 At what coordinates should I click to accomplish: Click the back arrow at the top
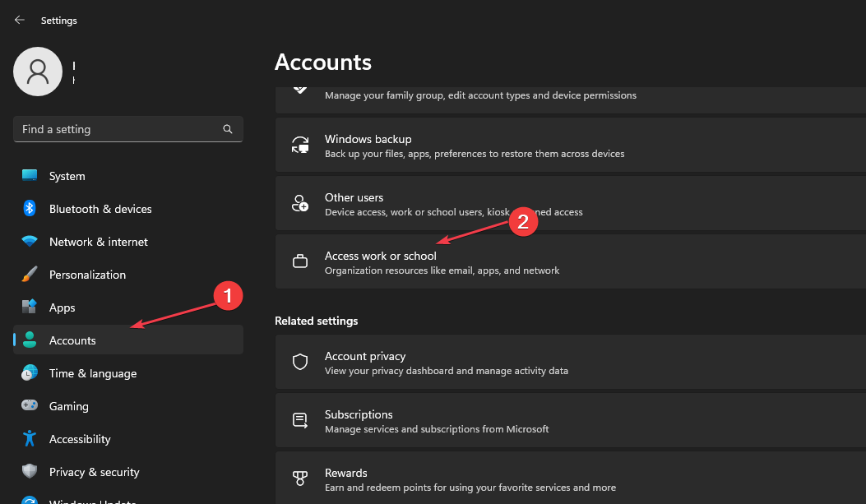pos(19,20)
